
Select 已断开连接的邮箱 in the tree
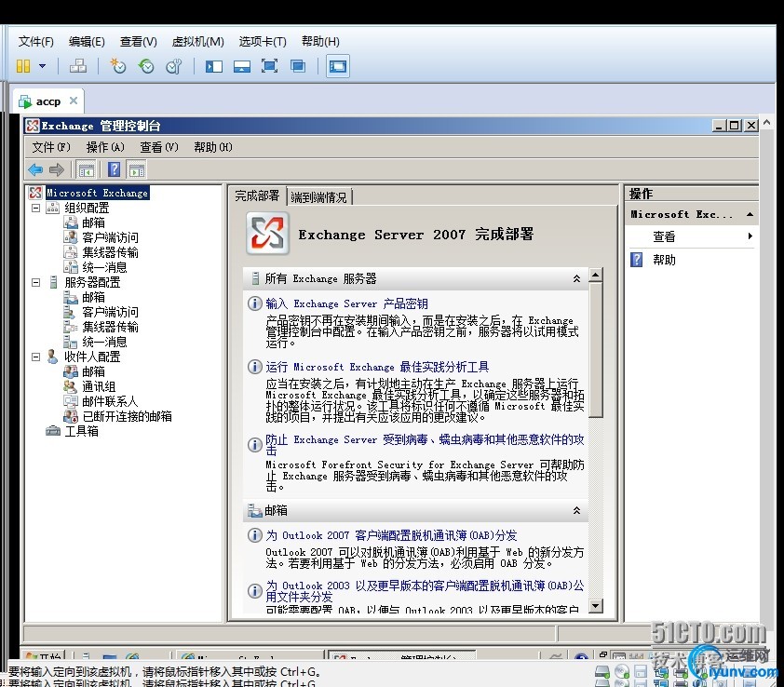[127, 416]
